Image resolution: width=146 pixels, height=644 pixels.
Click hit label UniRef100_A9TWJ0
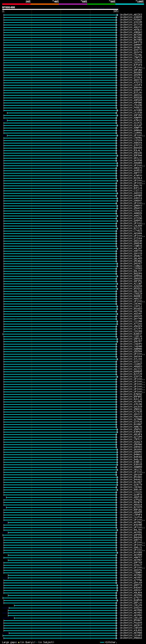pos(131,30)
